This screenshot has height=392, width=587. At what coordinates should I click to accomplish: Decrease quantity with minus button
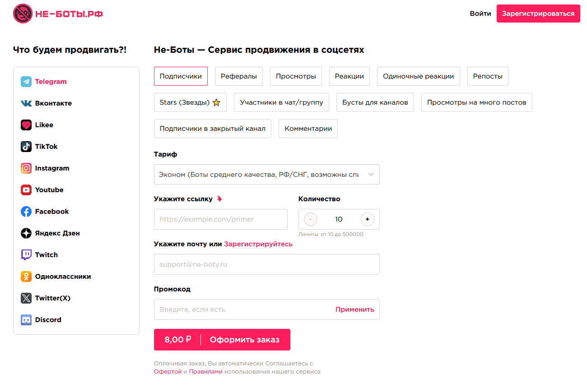(x=311, y=219)
